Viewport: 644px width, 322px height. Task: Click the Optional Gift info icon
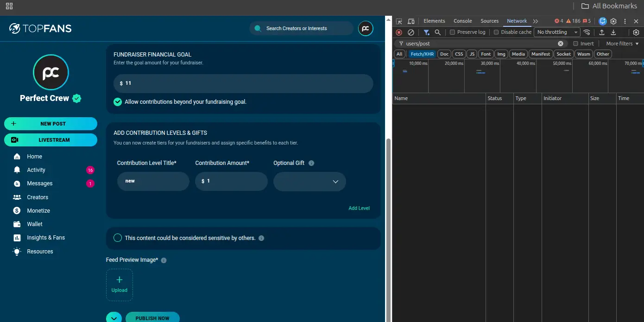point(311,163)
